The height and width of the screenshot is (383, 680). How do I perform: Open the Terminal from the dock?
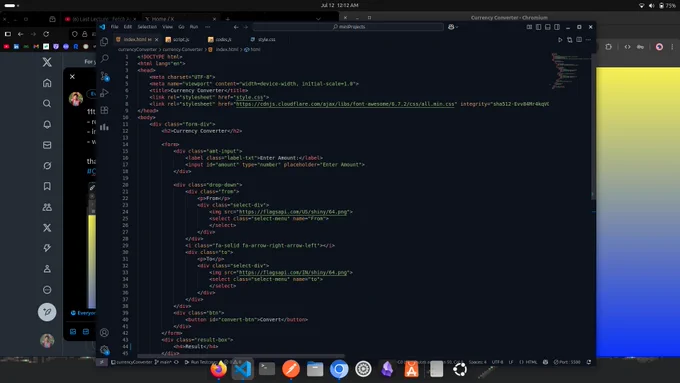pyautogui.click(x=267, y=369)
